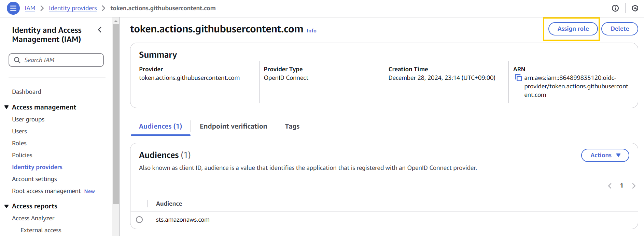Click the info circle icon in header

click(x=615, y=8)
